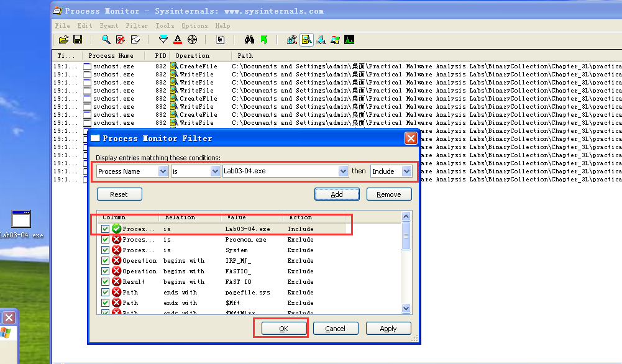Click the red exclude icon on Procmon.exe row
The width and height of the screenshot is (622, 364).
[x=116, y=240]
